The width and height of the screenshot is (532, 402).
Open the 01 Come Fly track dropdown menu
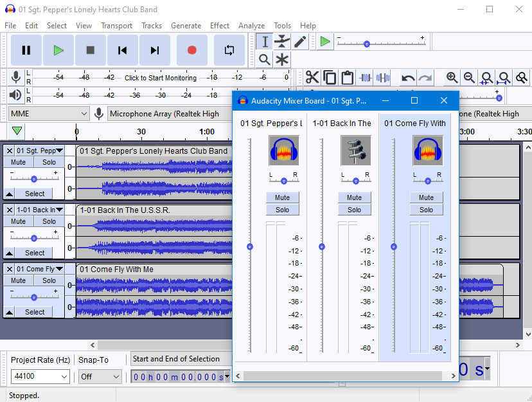40,269
